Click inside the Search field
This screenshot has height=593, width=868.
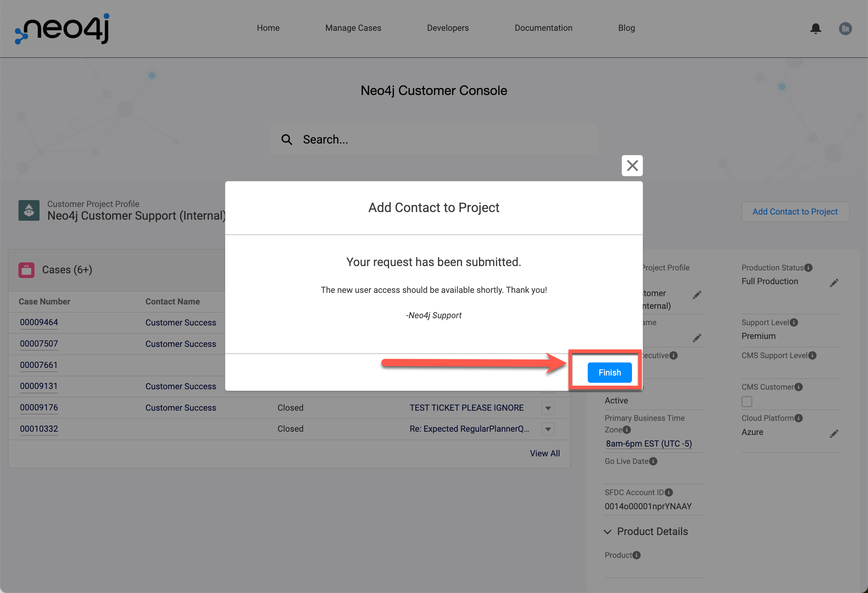433,139
